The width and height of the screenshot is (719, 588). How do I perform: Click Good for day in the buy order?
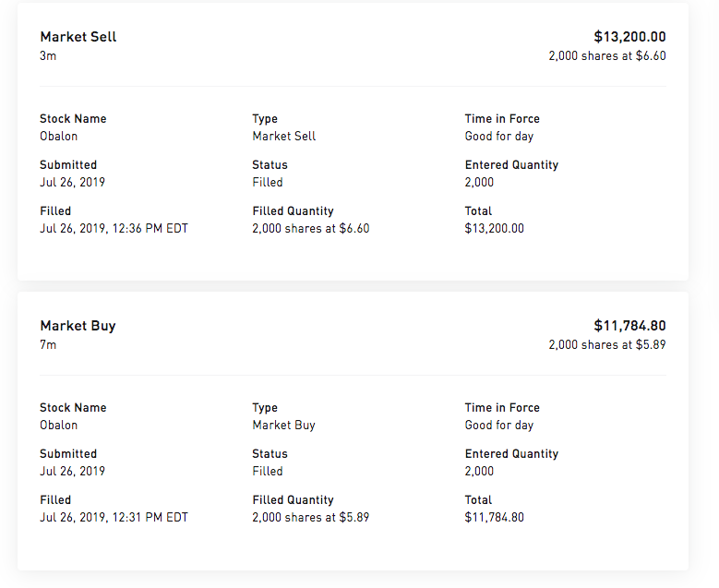coord(499,425)
